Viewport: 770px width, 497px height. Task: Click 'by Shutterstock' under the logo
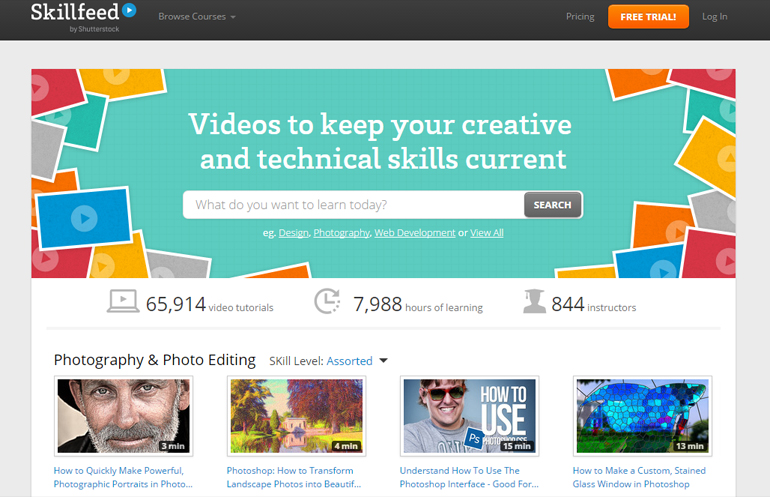(x=94, y=29)
